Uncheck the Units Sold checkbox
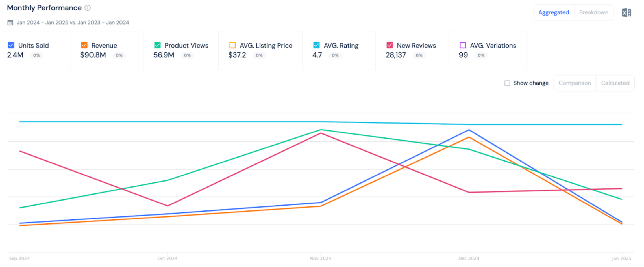Viewport: 644px width, 267px height. [x=11, y=45]
